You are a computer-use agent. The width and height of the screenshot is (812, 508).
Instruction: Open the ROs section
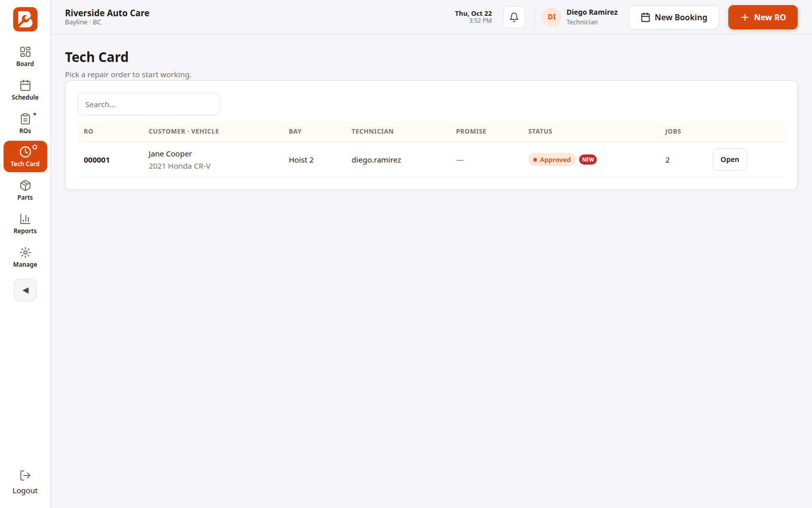coord(25,123)
